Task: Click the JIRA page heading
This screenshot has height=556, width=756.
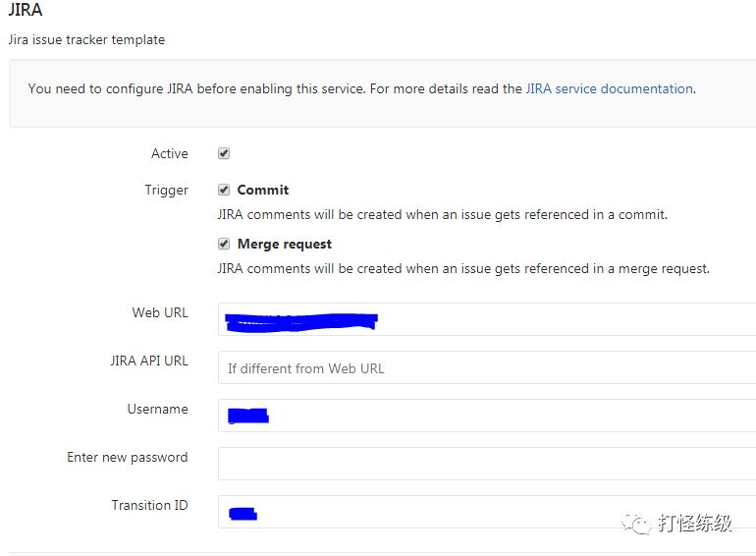Action: pos(26,10)
